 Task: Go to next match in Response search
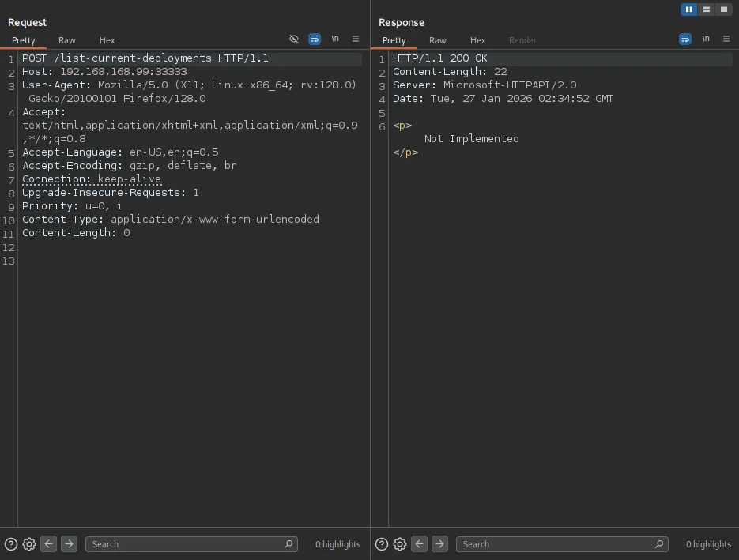[x=440, y=543]
